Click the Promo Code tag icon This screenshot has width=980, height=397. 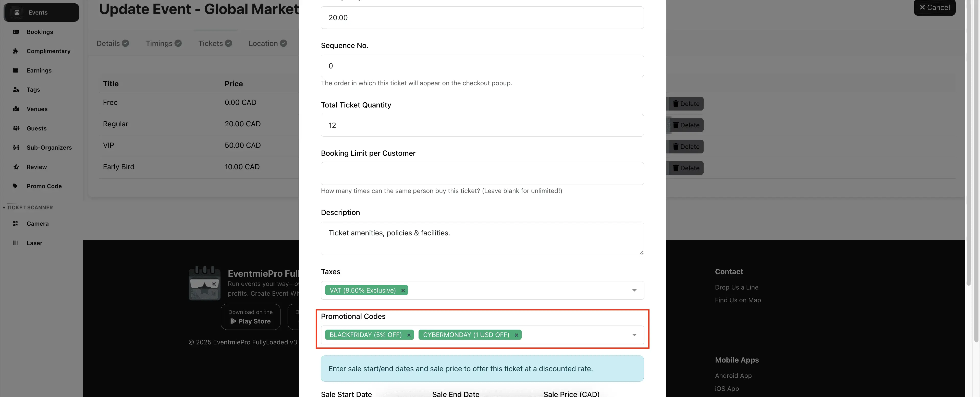[x=16, y=186]
